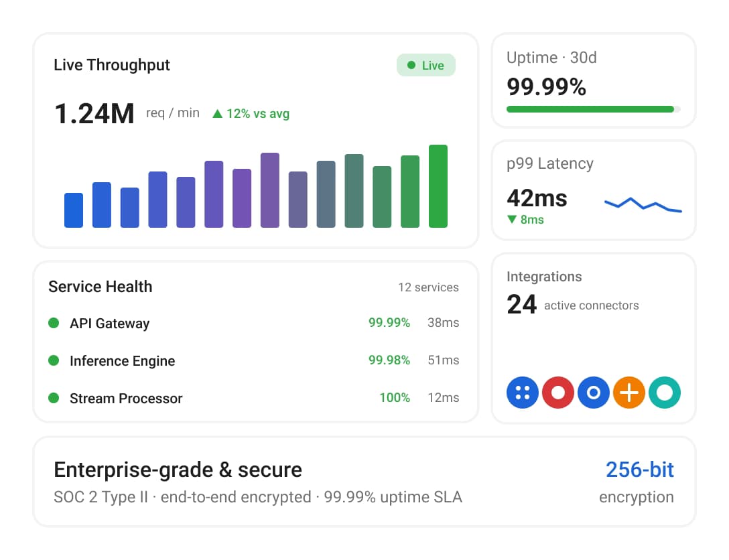
Task: Select the red circle connector icon
Action: click(558, 393)
